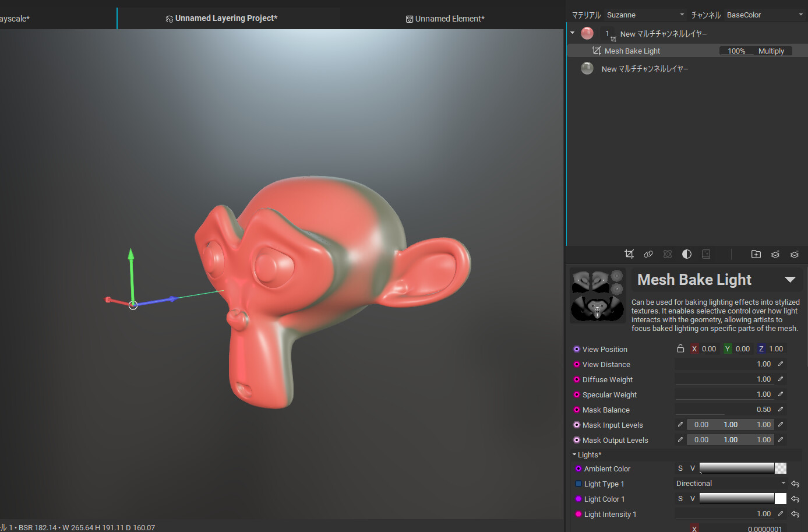Switch to the Unnamed Element tab
Screen dimensions: 808x532
click(445, 19)
